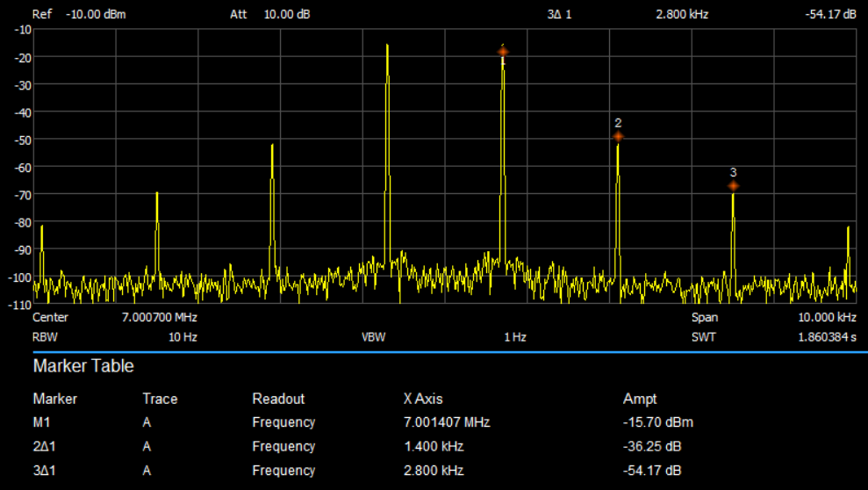
Task: Select the 3Δ1 row in Marker Table
Action: pos(46,470)
